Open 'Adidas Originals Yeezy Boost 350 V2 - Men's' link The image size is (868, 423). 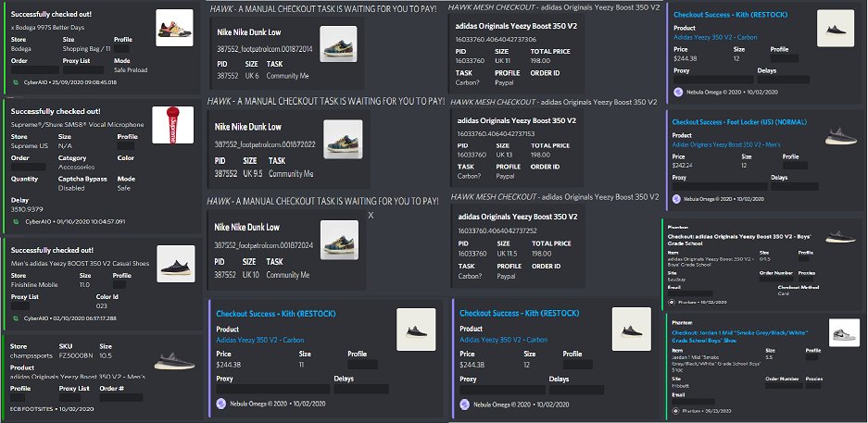pyautogui.click(x=726, y=145)
